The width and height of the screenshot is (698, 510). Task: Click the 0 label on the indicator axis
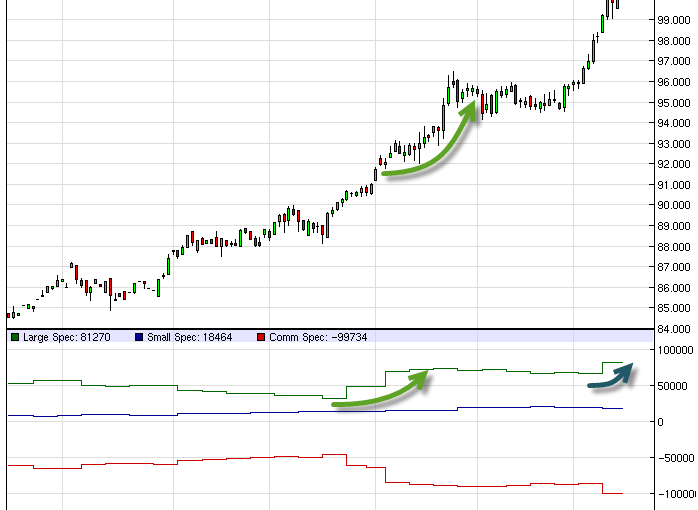coord(661,422)
